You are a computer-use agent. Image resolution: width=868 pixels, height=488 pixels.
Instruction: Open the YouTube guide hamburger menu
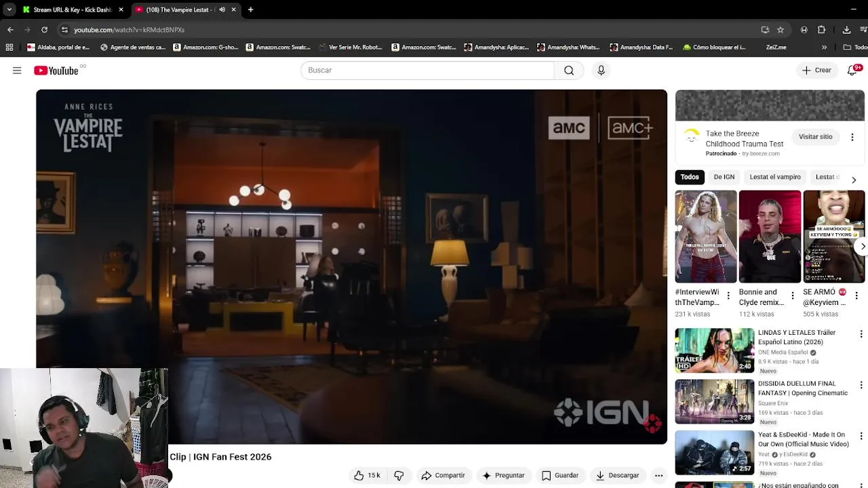(x=17, y=70)
